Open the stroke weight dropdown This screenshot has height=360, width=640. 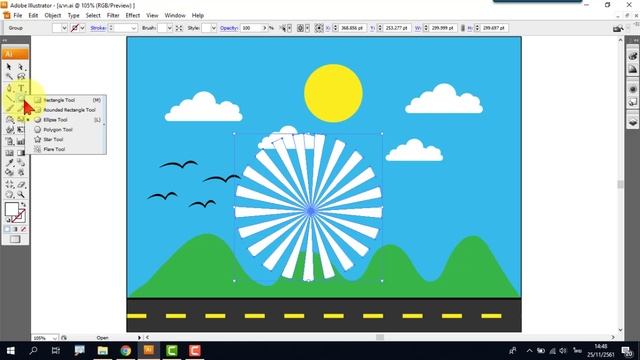(133, 28)
